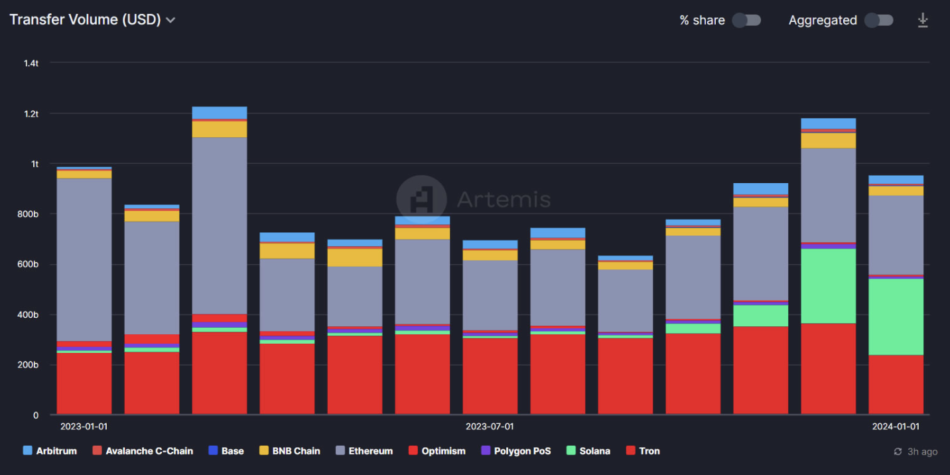Turn on the Aggregated switch

click(878, 20)
